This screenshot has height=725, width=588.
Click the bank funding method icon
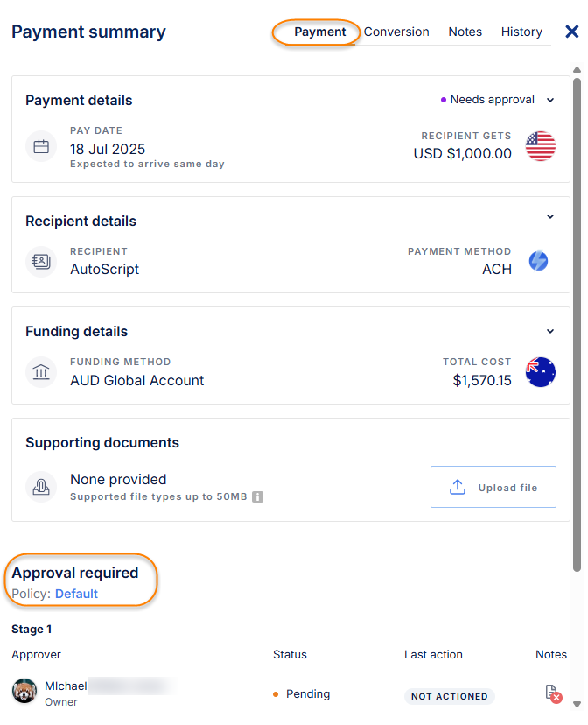click(x=41, y=372)
